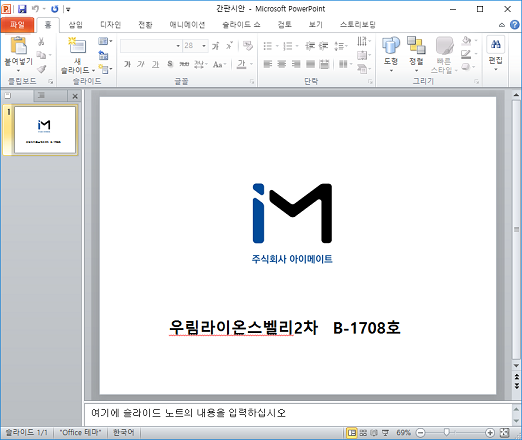Increase font size with the larger 가 icon
The height and width of the screenshot is (440, 522).
point(216,46)
